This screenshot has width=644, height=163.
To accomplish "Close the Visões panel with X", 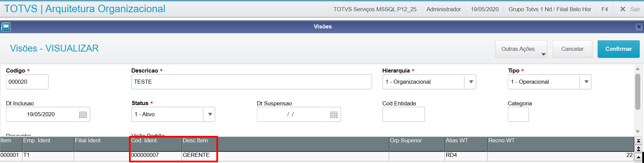I will (639, 27).
